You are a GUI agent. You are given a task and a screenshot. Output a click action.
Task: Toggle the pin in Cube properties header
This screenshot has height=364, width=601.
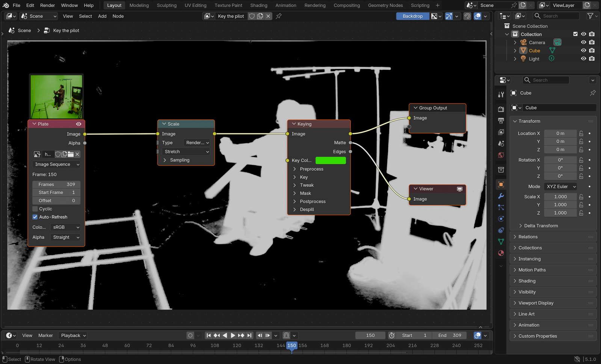(593, 93)
